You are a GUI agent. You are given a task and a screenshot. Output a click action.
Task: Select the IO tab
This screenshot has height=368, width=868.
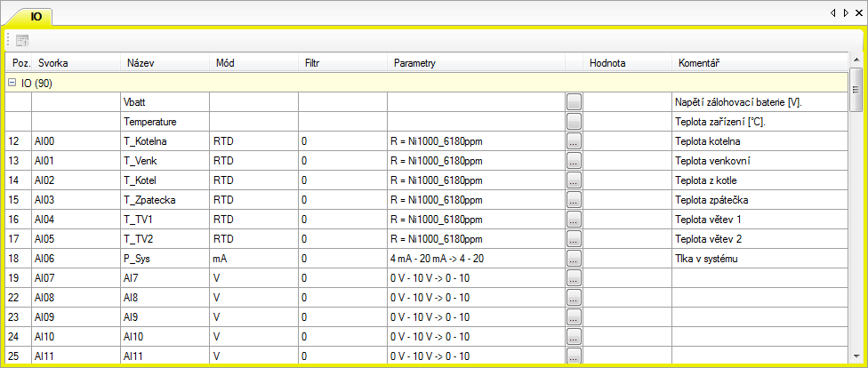tap(36, 17)
